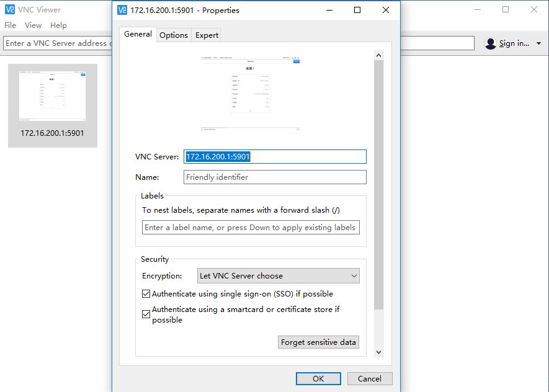This screenshot has height=392, width=549.
Task: Click the Name friendly identifier field
Action: pyautogui.click(x=275, y=177)
